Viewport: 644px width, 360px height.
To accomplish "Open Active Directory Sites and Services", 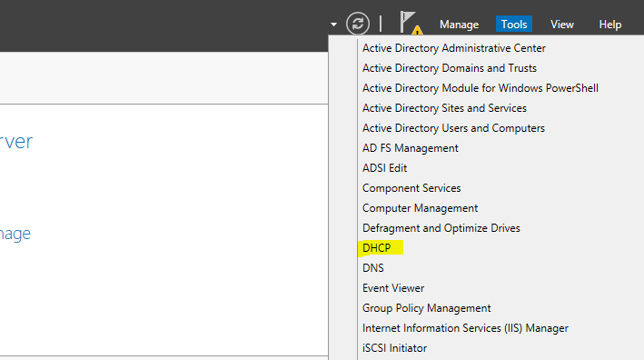I will (x=444, y=108).
